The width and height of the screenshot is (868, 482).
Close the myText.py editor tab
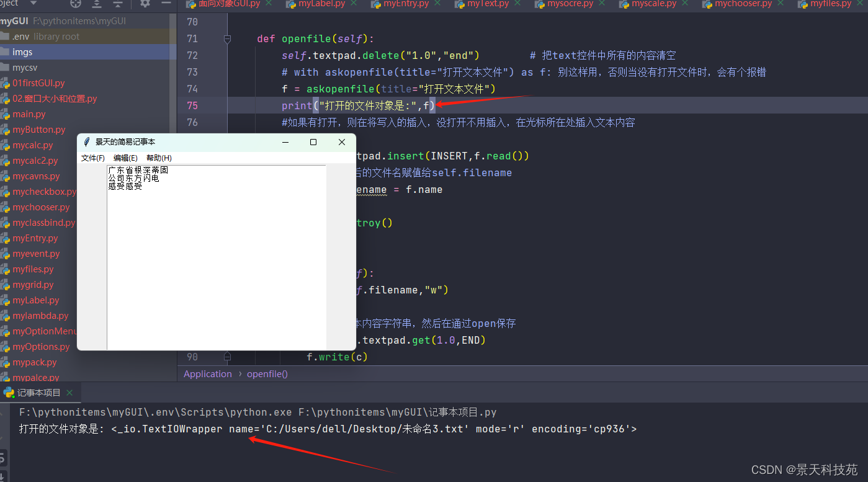coord(519,3)
